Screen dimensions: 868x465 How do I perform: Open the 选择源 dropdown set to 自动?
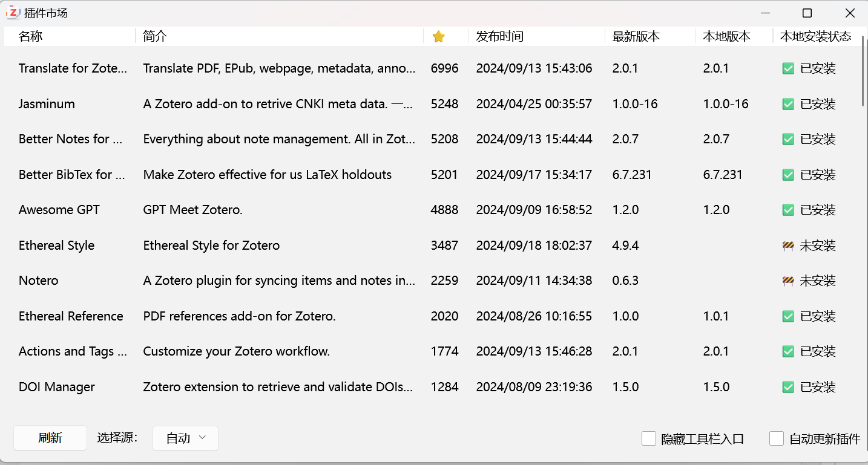tap(185, 438)
